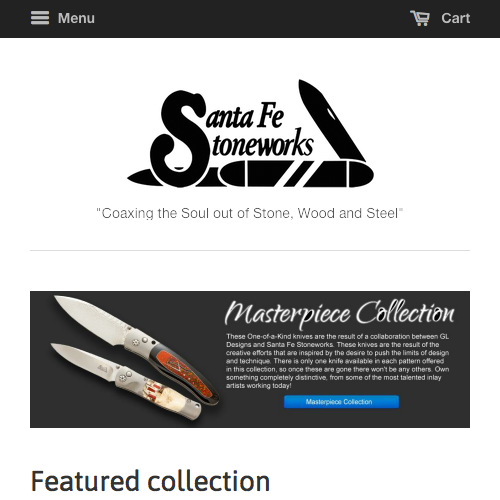Screen dimensions: 500x500
Task: Click the "Coaxing the Soul" tagline
Action: 250,213
